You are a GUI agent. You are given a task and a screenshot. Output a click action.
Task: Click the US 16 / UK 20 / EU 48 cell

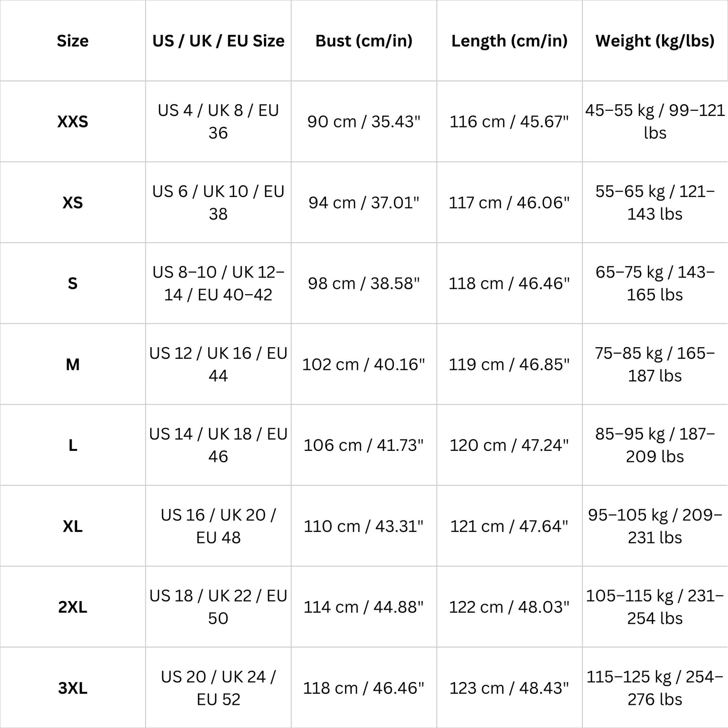click(x=218, y=526)
